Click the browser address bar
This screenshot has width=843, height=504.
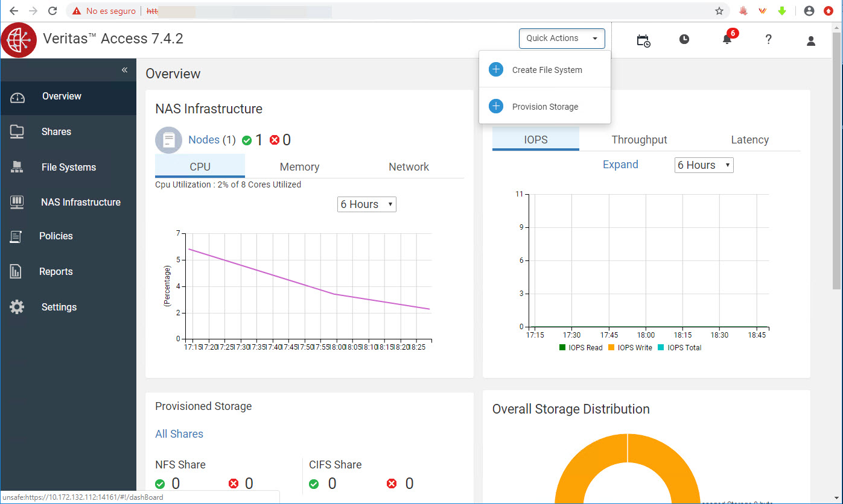tap(422, 11)
